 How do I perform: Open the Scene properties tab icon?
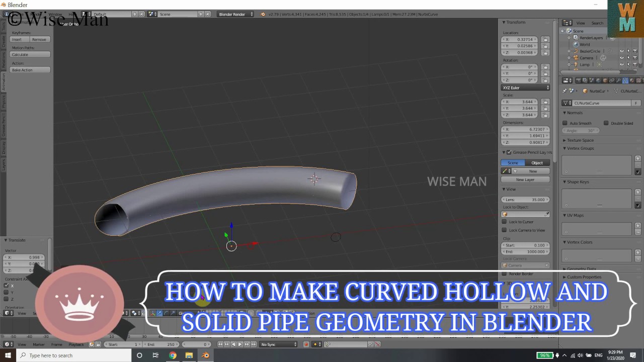click(x=592, y=80)
